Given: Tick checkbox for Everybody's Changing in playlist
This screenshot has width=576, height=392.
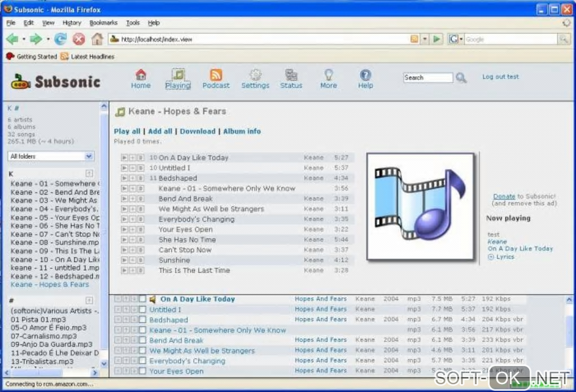Looking at the screenshot, I should (x=142, y=361).
